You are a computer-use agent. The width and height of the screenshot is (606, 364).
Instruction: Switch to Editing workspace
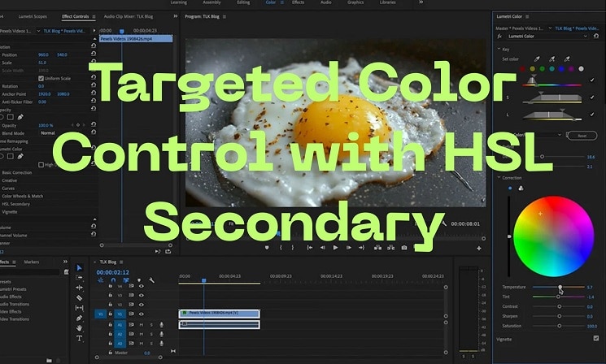(243, 2)
